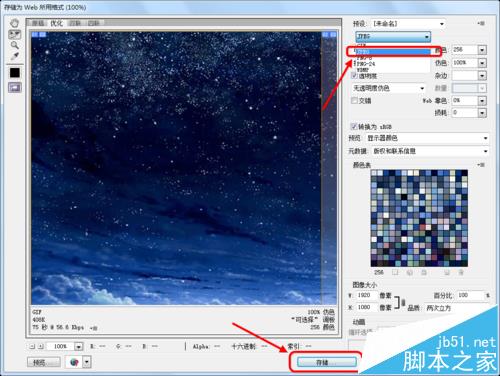Screen dimensions: 500x376
Task: Click the web-shift cube icon under color table
Action: (410, 272)
